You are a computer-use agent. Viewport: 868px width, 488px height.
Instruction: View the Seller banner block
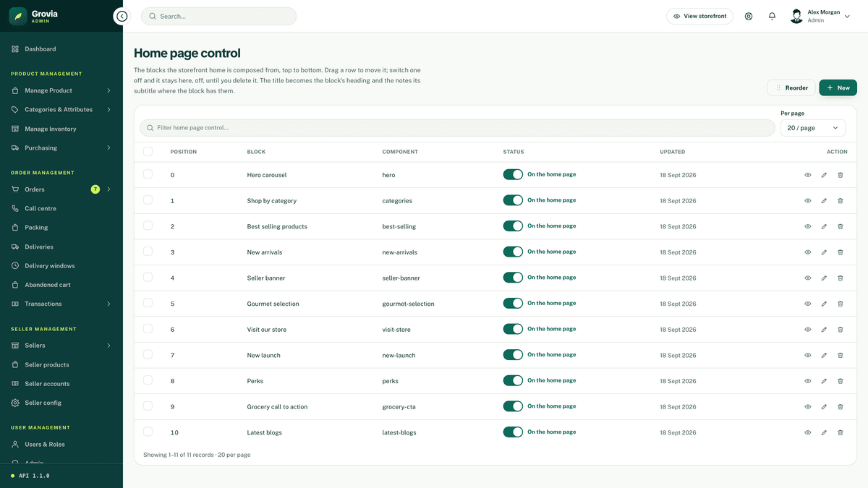point(808,278)
